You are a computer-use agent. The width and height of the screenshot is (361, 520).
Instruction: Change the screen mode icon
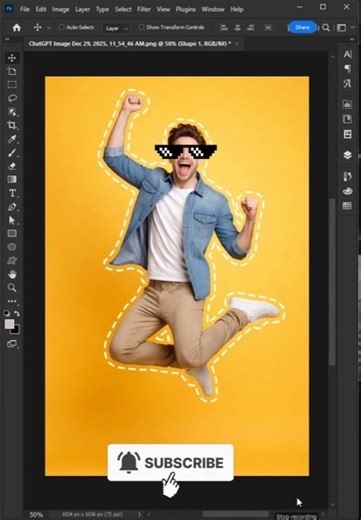(x=12, y=344)
